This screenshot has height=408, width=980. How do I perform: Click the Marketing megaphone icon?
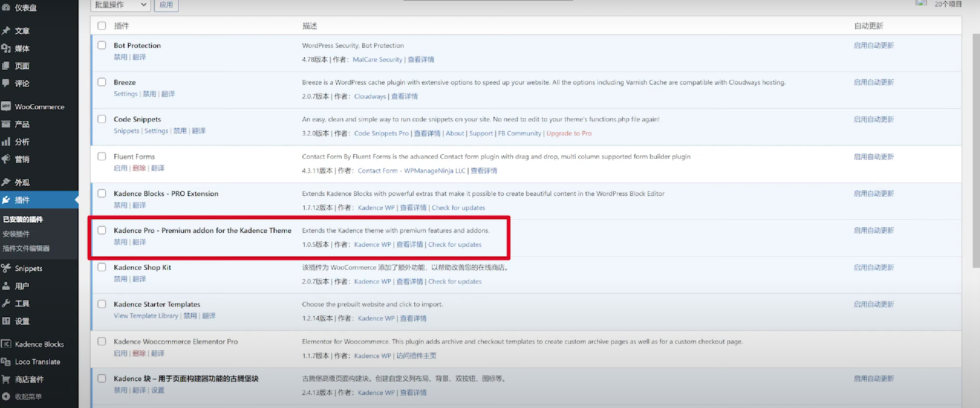coord(6,159)
